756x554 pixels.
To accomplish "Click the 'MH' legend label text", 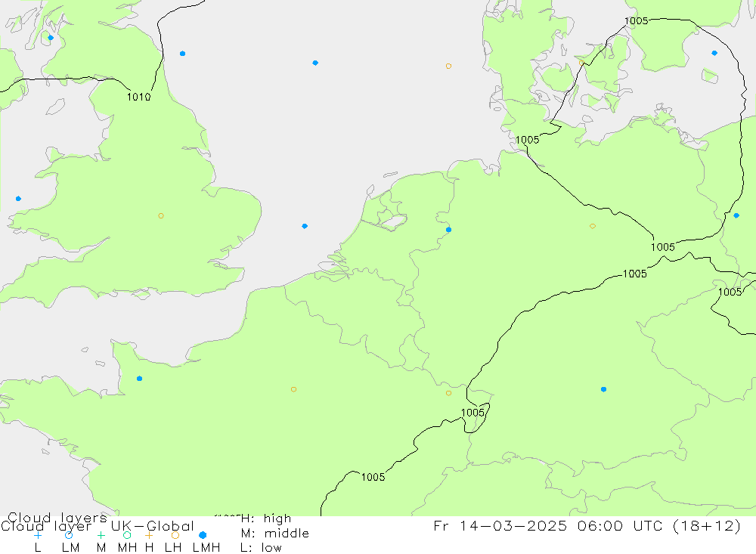I will click(127, 548).
